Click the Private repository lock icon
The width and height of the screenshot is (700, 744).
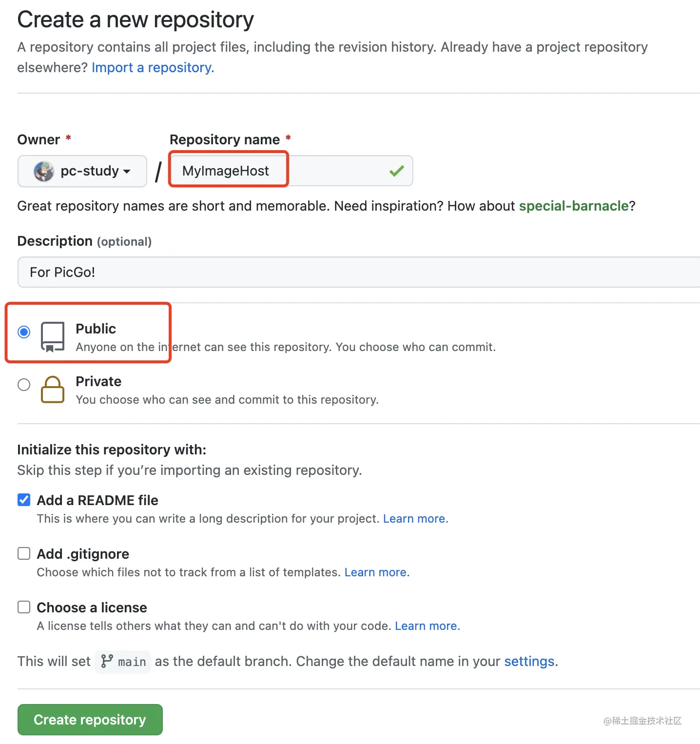click(53, 390)
